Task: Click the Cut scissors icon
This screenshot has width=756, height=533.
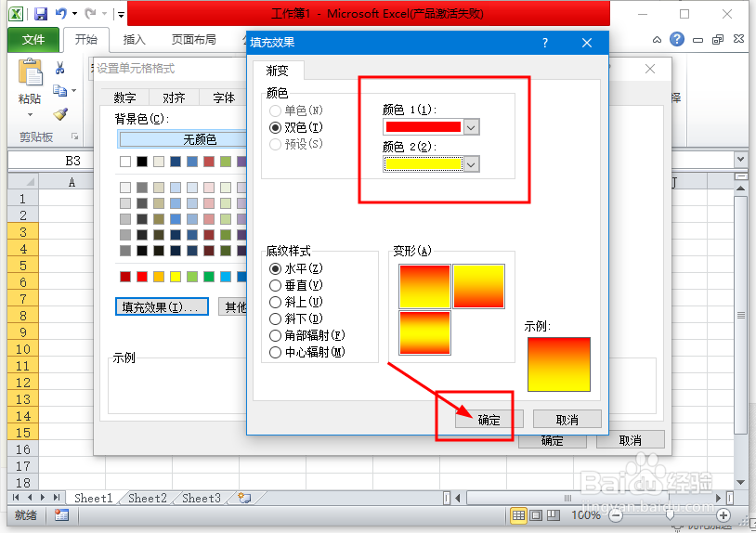Action: (x=59, y=68)
